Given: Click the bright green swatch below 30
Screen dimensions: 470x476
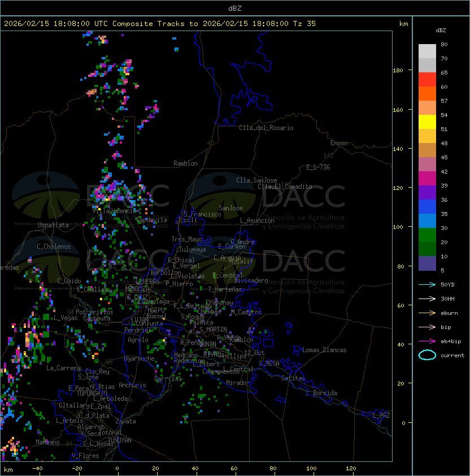Looking at the screenshot, I should point(427,235).
